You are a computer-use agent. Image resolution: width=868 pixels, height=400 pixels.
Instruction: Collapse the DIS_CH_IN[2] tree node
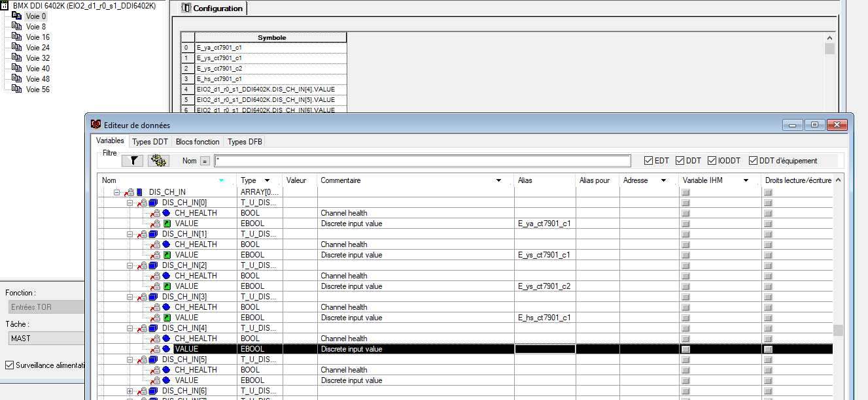click(130, 265)
